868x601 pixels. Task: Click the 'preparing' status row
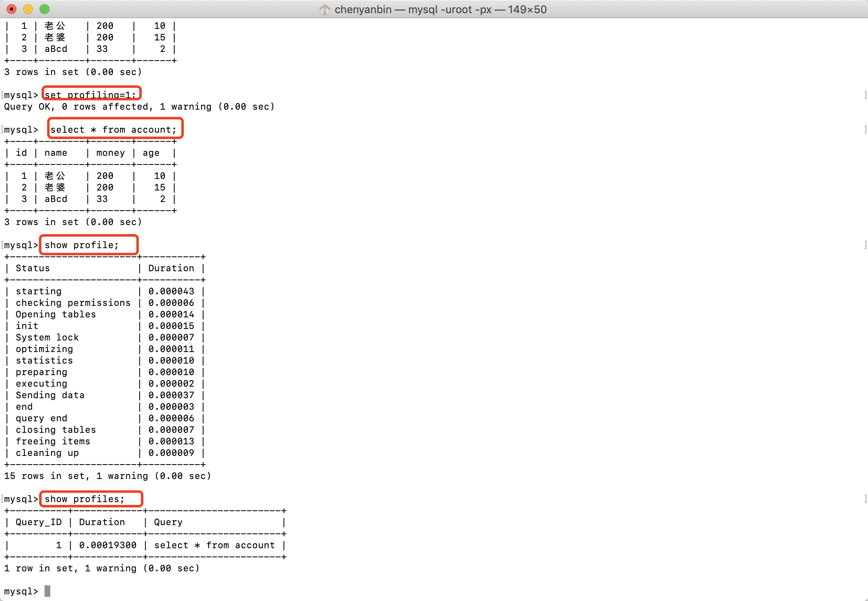click(x=105, y=372)
